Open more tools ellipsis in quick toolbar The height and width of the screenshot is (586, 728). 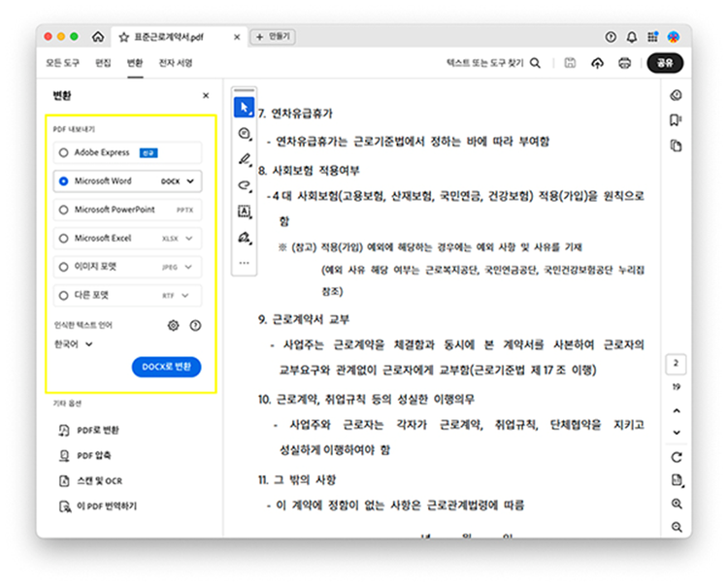tap(245, 263)
